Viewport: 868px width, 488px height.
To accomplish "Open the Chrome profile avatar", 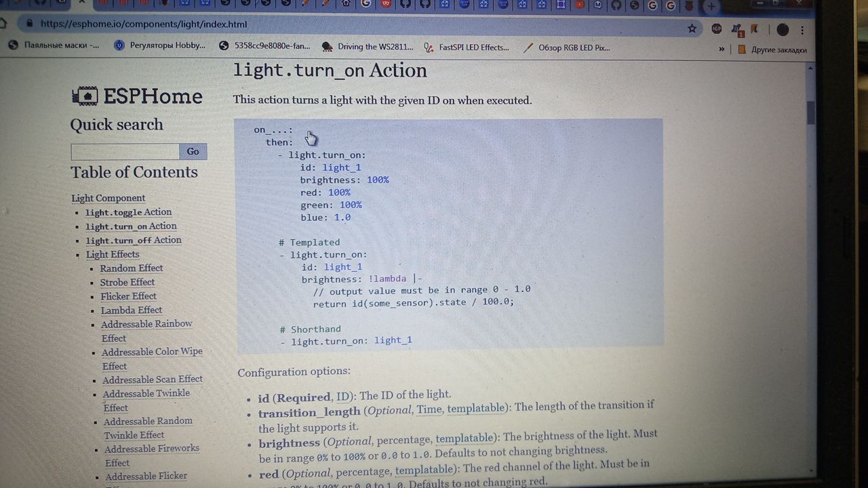I will (x=783, y=30).
